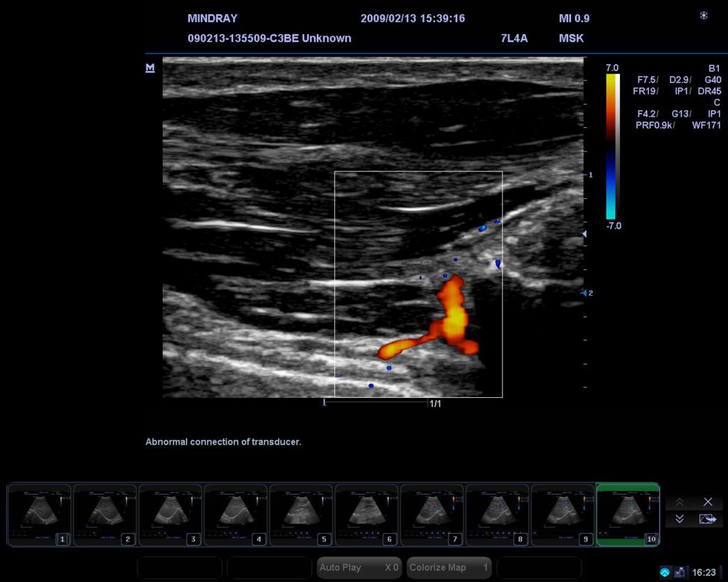Click the system clock showing 16:23
Image resolution: width=728 pixels, height=582 pixels.
click(704, 572)
